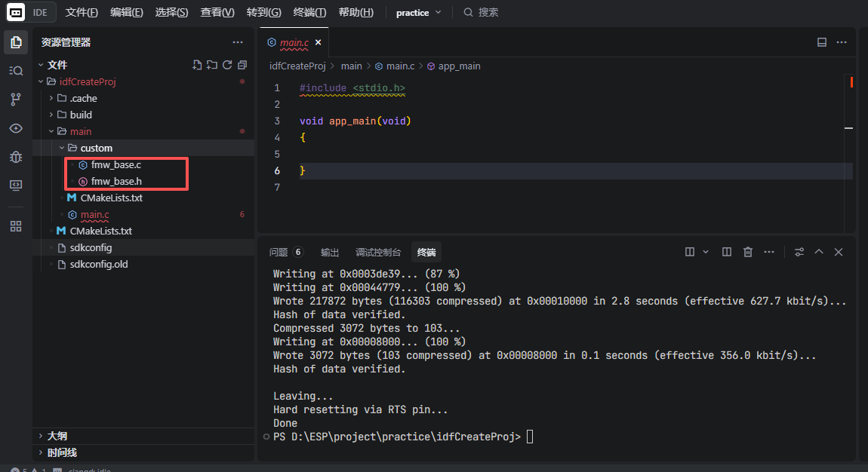Open the Run and Debug view
The height and width of the screenshot is (472, 868).
coord(16,157)
